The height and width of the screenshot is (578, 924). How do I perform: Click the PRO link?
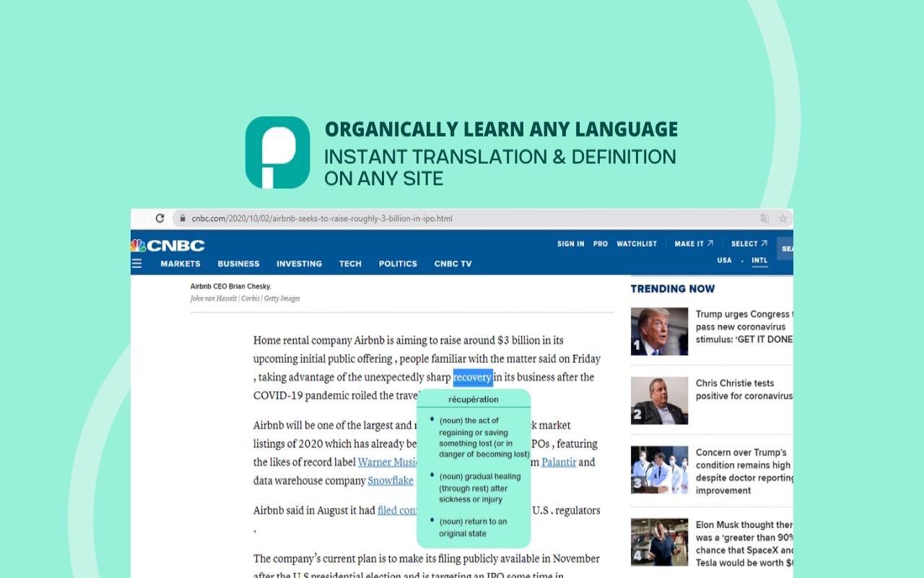pyautogui.click(x=601, y=244)
